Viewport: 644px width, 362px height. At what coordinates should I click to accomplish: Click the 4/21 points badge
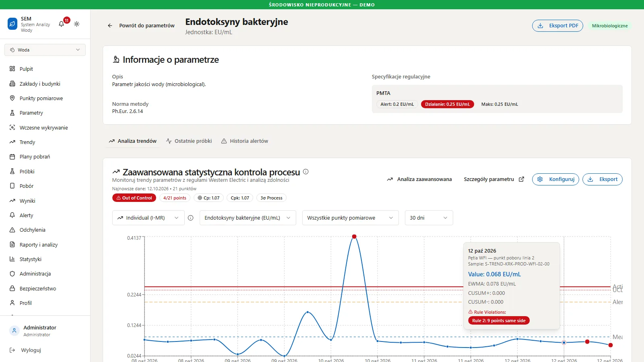click(175, 198)
